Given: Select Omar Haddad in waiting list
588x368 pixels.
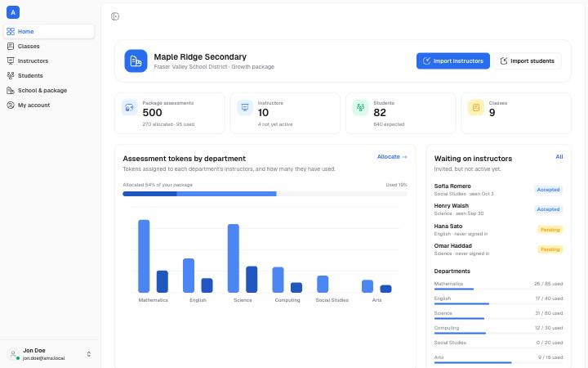Looking at the screenshot, I should point(498,249).
